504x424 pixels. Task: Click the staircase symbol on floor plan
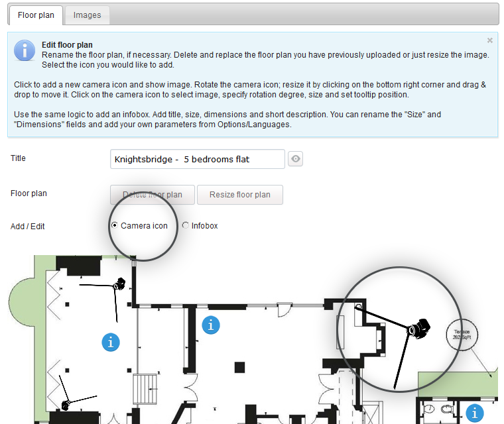click(x=145, y=389)
